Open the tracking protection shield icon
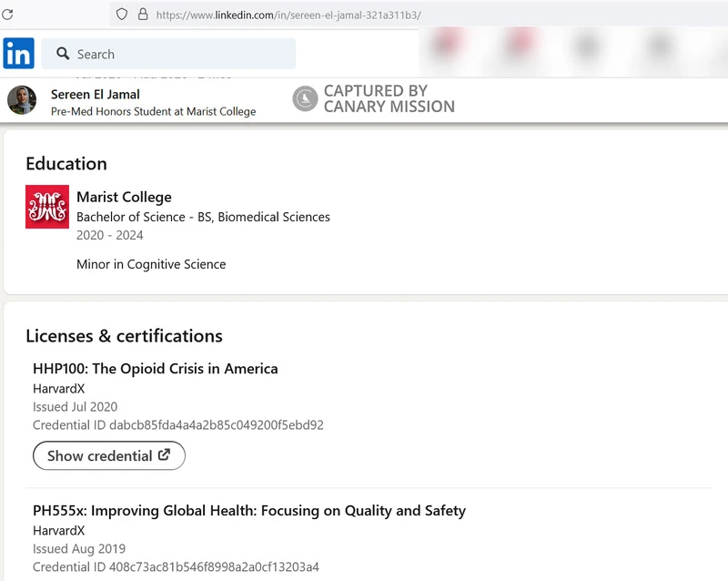Viewport: 728px width, 581px height. click(x=123, y=15)
